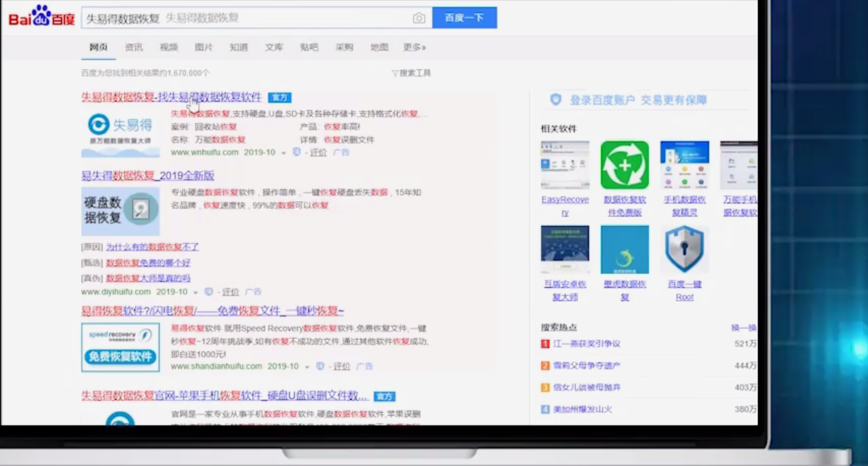Click the 百度一键Root shield icon
The width and height of the screenshot is (868, 466).
tap(684, 250)
